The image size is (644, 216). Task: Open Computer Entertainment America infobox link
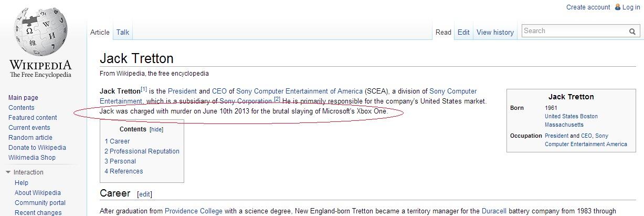586,145
